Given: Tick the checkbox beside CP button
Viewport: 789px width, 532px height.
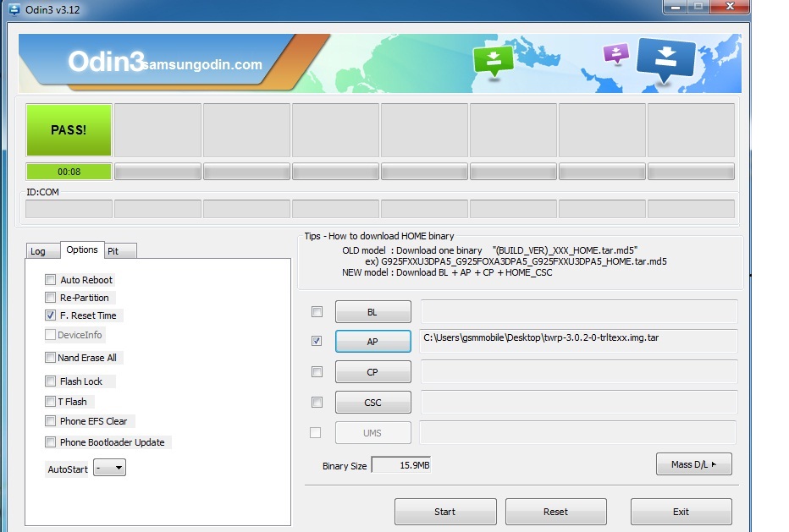Looking at the screenshot, I should pyautogui.click(x=317, y=371).
